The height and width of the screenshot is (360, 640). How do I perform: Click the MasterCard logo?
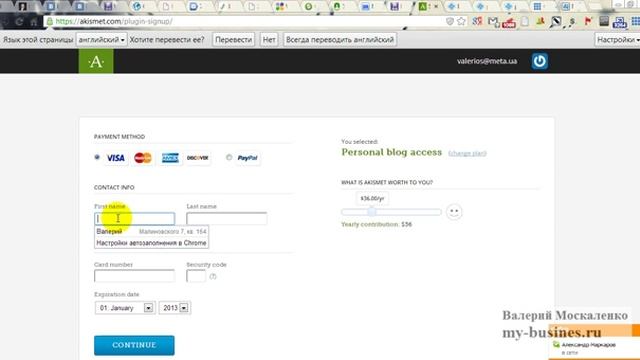coord(143,158)
